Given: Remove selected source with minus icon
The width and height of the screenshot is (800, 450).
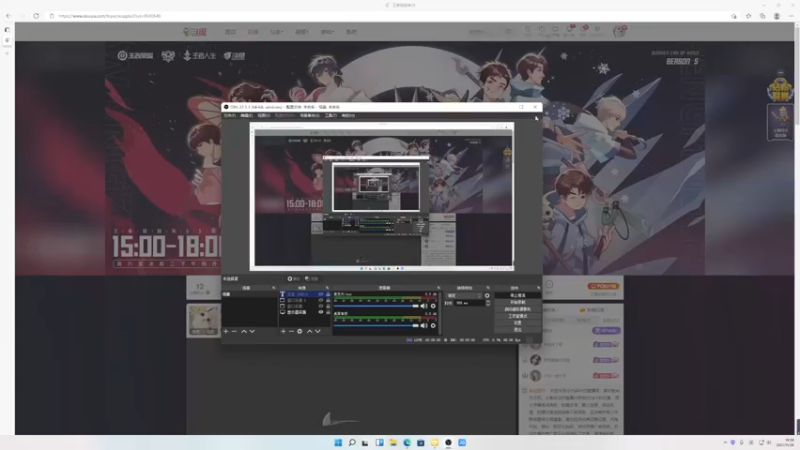Looking at the screenshot, I should [x=291, y=332].
